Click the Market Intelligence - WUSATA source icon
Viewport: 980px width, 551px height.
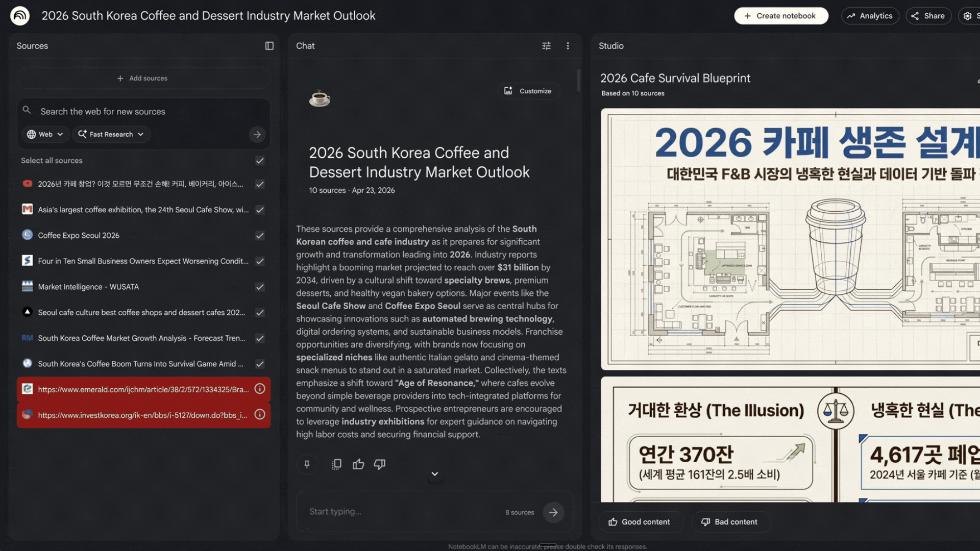(x=28, y=286)
